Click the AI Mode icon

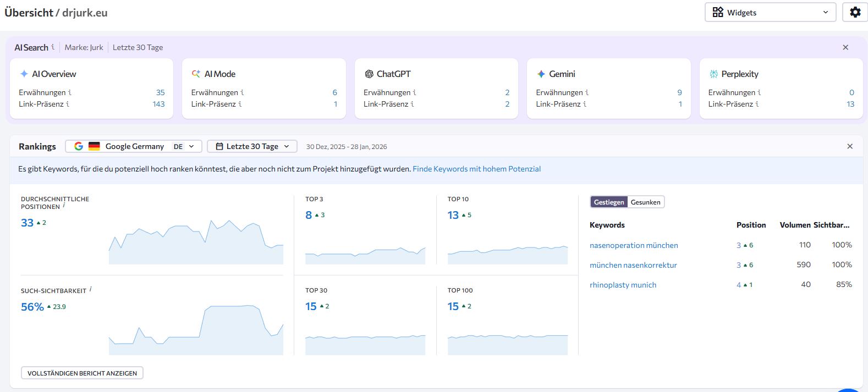(x=196, y=74)
